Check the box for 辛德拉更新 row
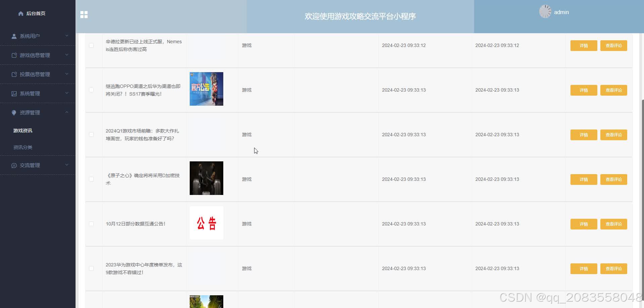The image size is (644, 308). point(91,45)
